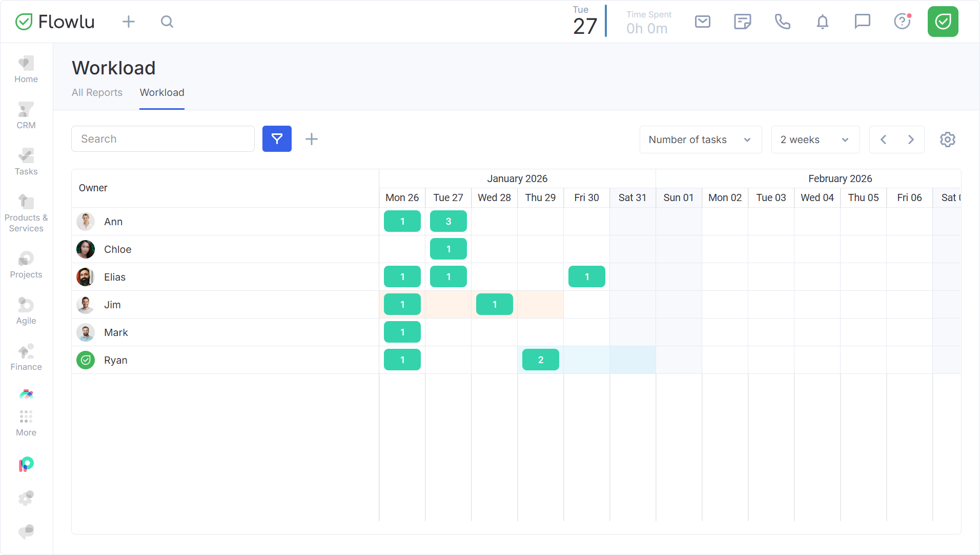Click Ryan's 2 tasks on Thu 29

click(x=541, y=360)
